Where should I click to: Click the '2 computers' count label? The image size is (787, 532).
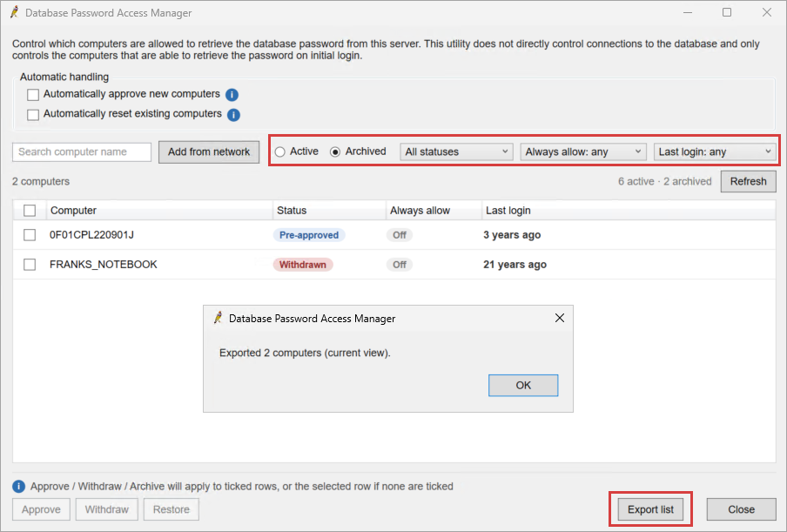(41, 182)
